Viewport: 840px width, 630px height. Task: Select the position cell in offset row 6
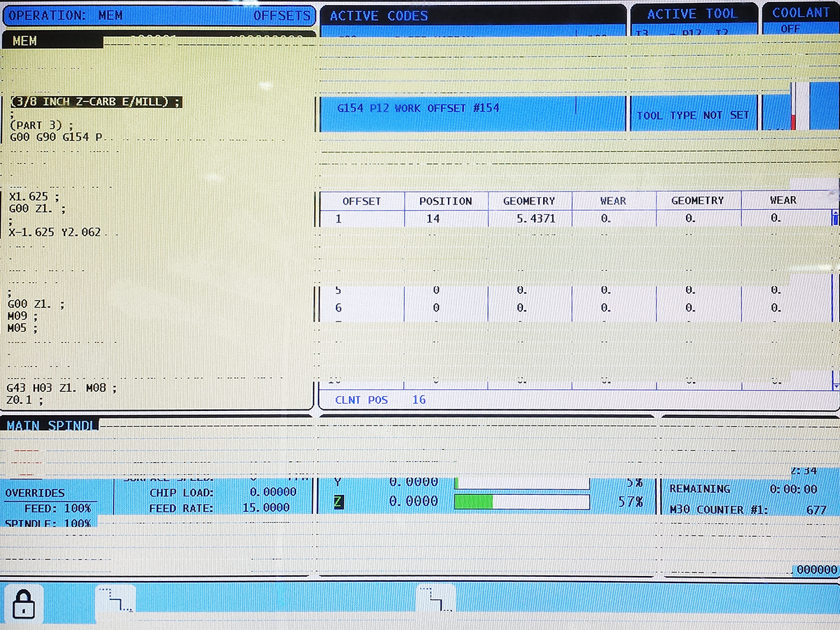click(x=446, y=308)
